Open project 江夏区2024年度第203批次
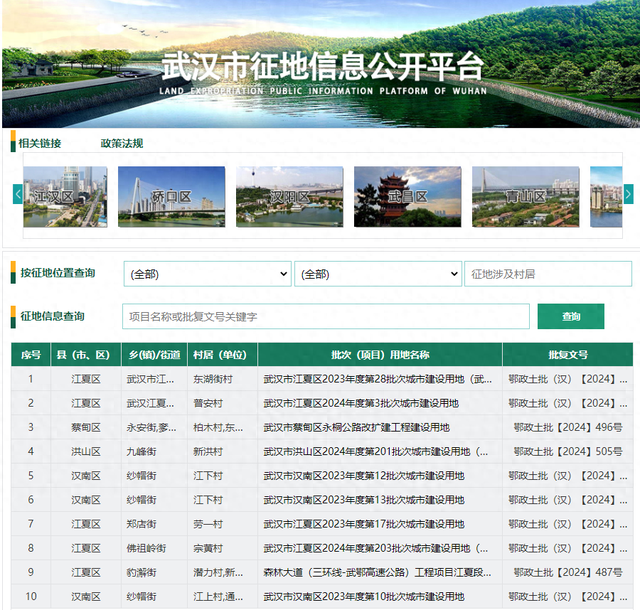 376,548
